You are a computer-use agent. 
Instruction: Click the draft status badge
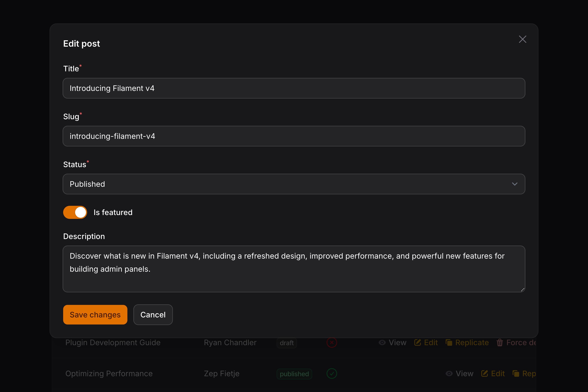pyautogui.click(x=287, y=343)
